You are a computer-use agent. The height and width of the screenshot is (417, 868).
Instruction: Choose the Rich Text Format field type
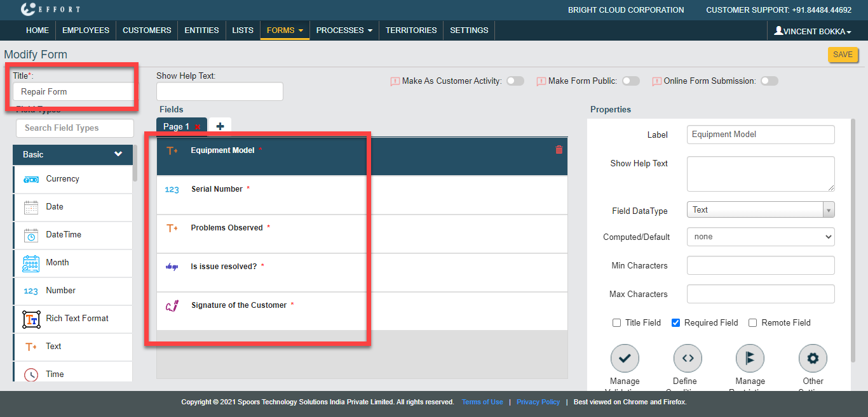[77, 319]
